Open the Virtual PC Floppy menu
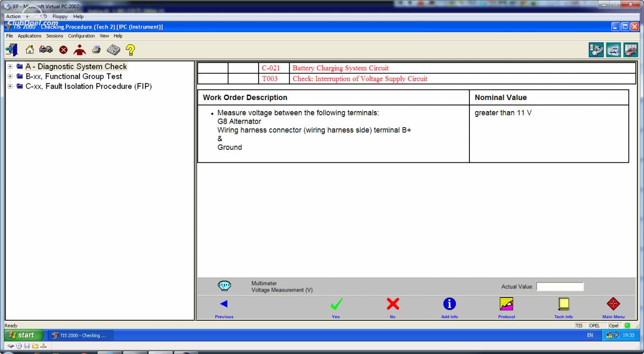 click(60, 17)
